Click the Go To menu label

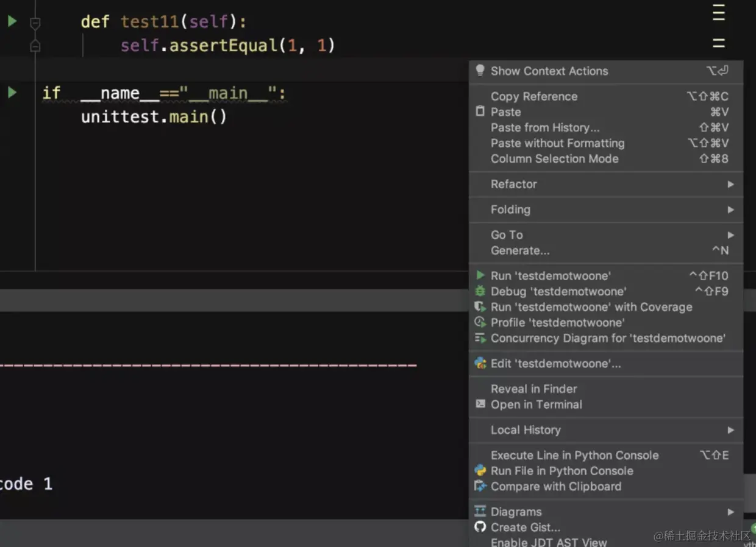(507, 235)
